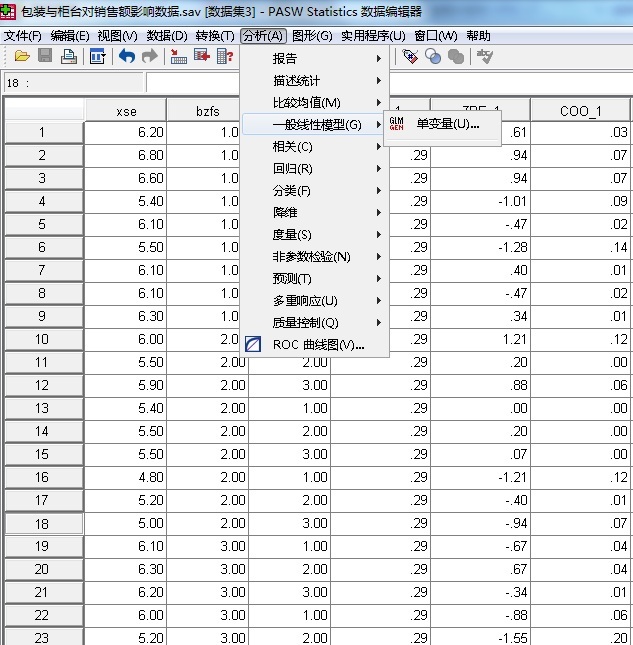Close the 分析(A) menu in the menu bar

263,36
